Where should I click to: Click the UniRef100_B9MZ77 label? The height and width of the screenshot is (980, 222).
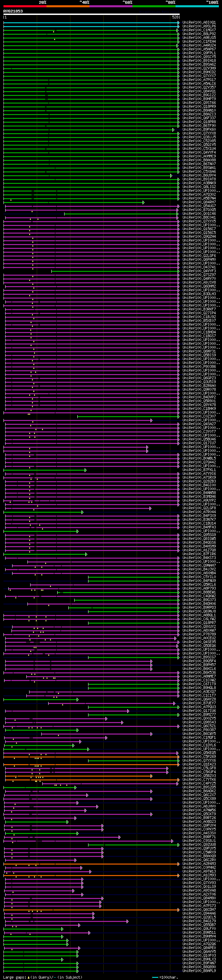coord(199,715)
